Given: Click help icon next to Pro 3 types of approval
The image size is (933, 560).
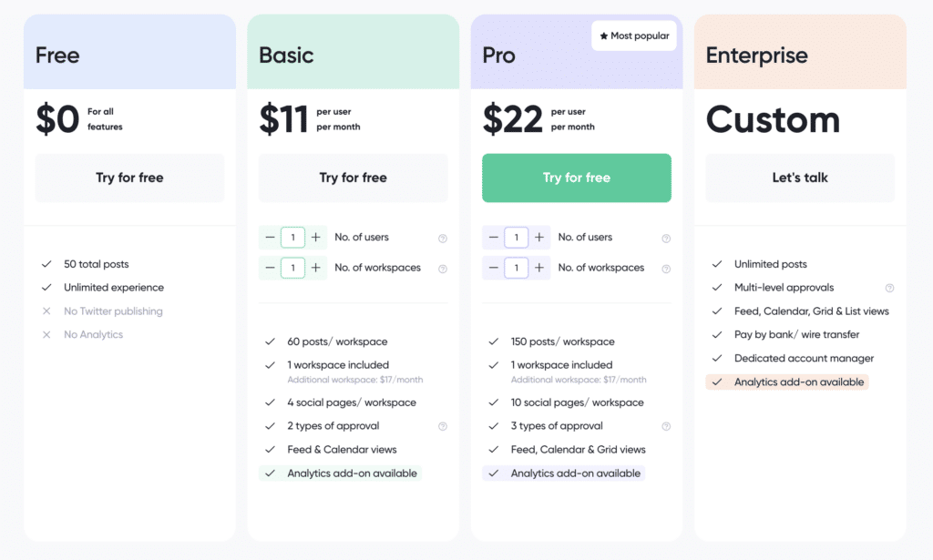Looking at the screenshot, I should [666, 426].
